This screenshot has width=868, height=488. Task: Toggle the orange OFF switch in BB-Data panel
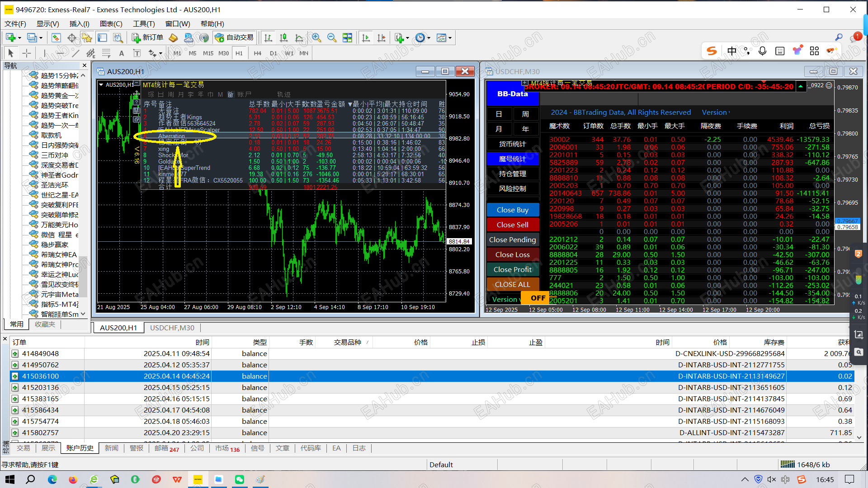point(534,298)
